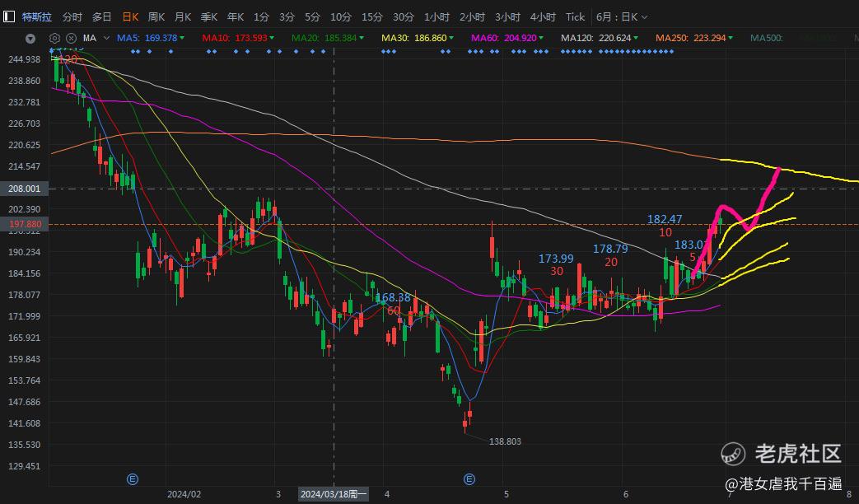Open the 特斯拉 stock name link
859x504 pixels.
[x=37, y=17]
